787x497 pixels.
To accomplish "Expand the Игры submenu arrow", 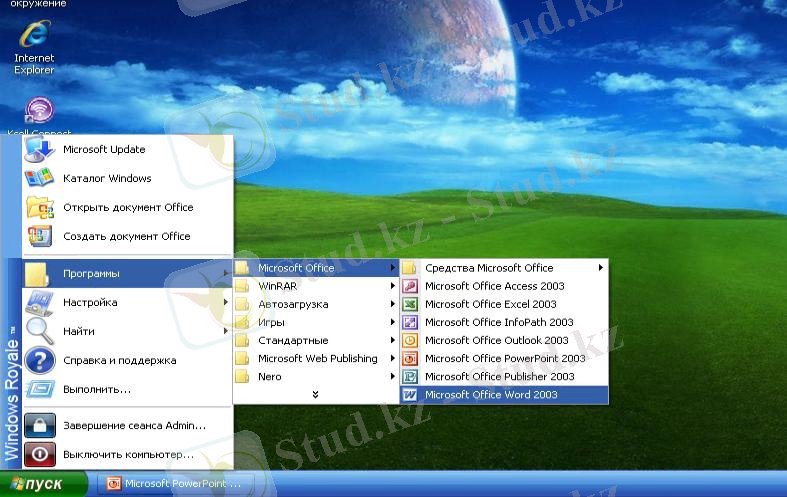I will point(392,322).
